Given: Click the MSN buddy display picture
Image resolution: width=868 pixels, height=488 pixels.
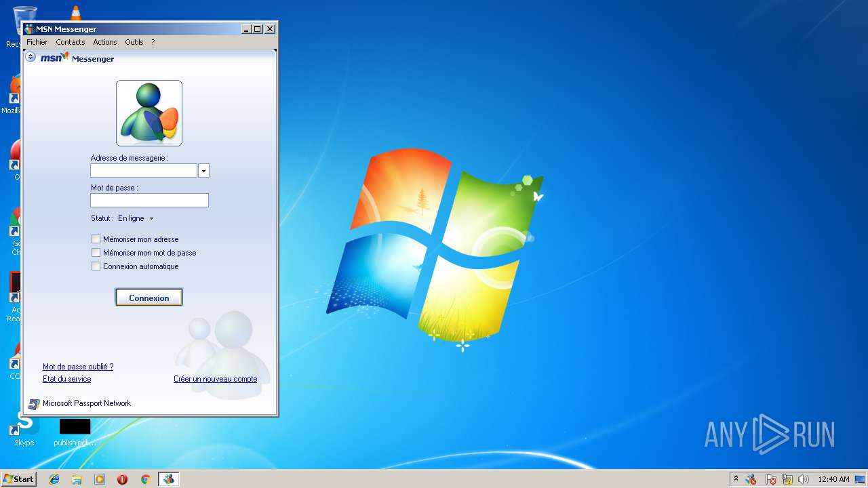Looking at the screenshot, I should coord(149,113).
